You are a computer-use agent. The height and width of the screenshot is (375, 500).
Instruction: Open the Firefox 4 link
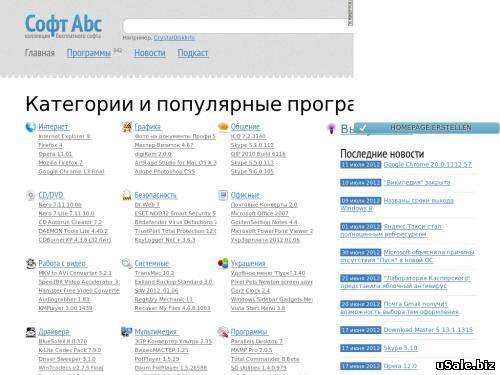50,145
